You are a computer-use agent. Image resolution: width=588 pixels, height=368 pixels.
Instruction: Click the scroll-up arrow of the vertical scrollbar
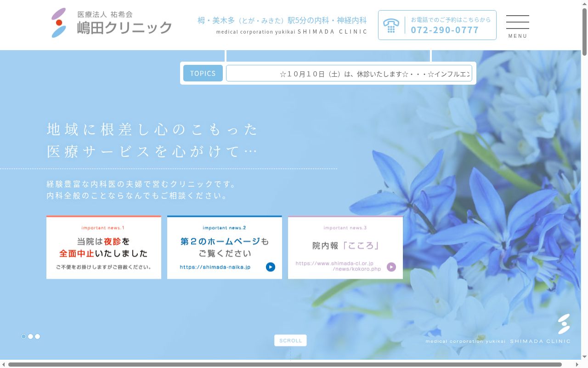(x=584, y=4)
